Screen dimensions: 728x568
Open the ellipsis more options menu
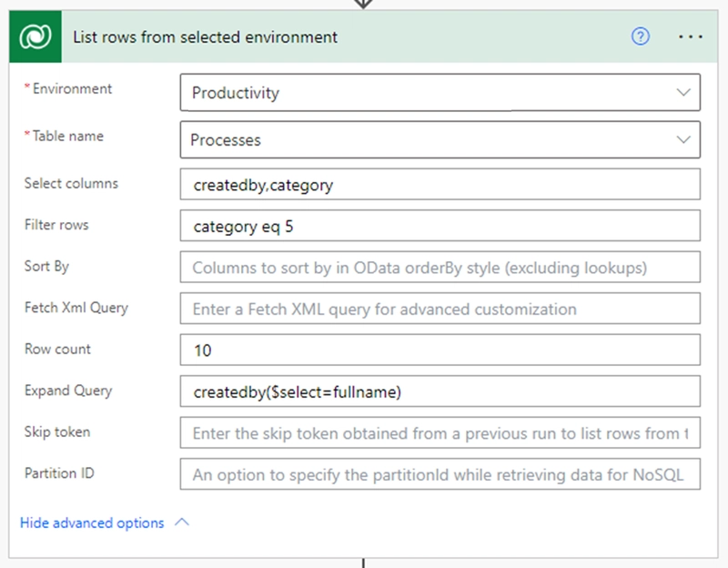coord(691,37)
